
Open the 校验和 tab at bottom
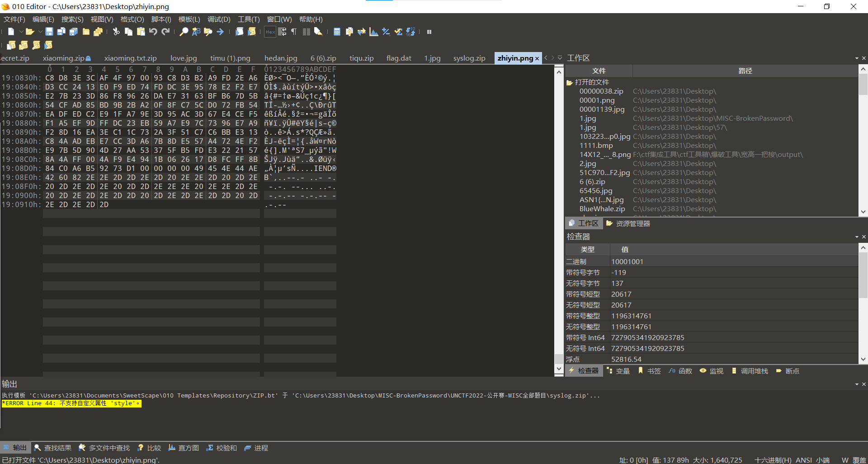[222, 448]
